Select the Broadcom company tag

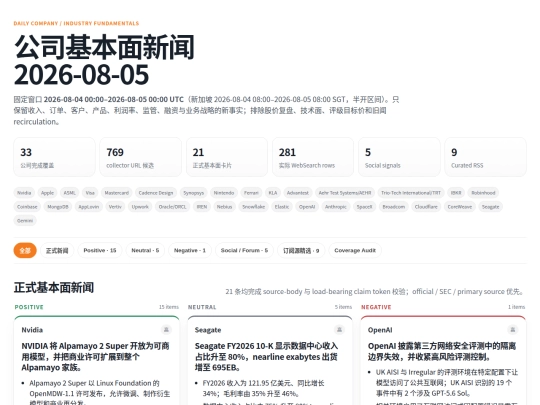point(394,207)
